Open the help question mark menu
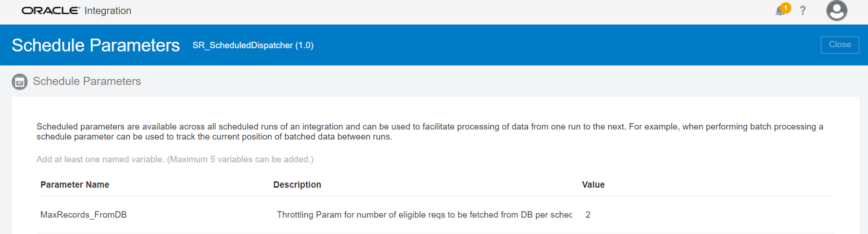Screen dimensions: 868x234 coord(803,11)
